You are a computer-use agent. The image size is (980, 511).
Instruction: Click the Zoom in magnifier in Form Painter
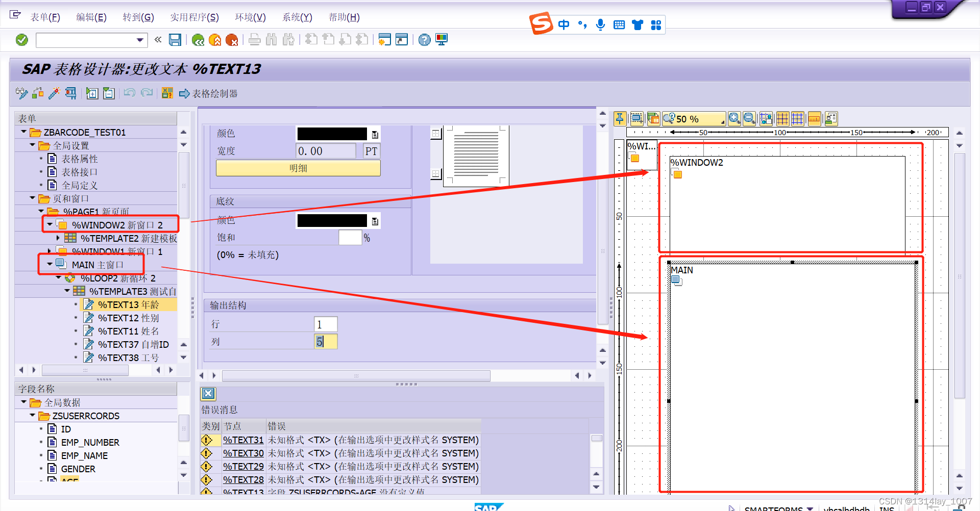click(x=734, y=119)
